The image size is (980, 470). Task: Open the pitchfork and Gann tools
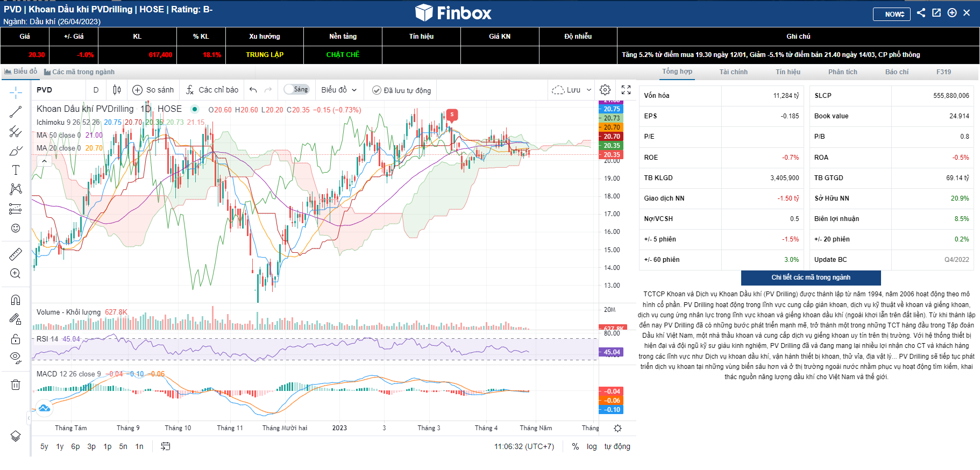16,131
